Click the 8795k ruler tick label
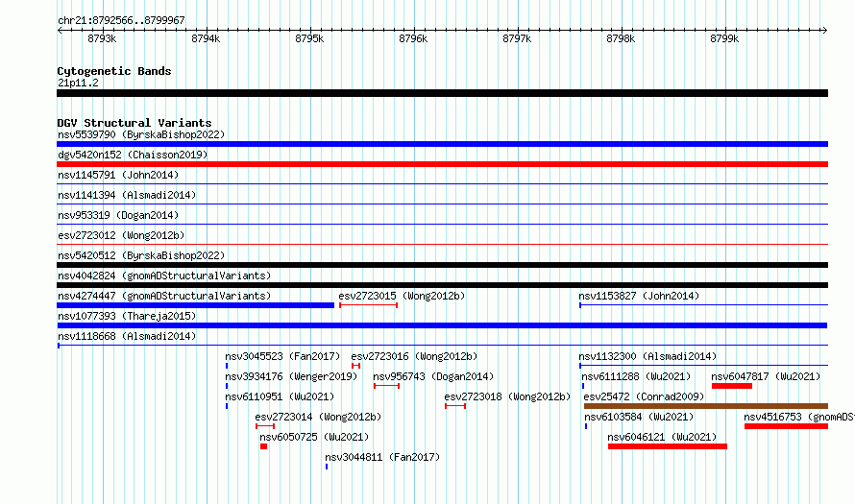The height and width of the screenshot is (504, 855). click(309, 38)
